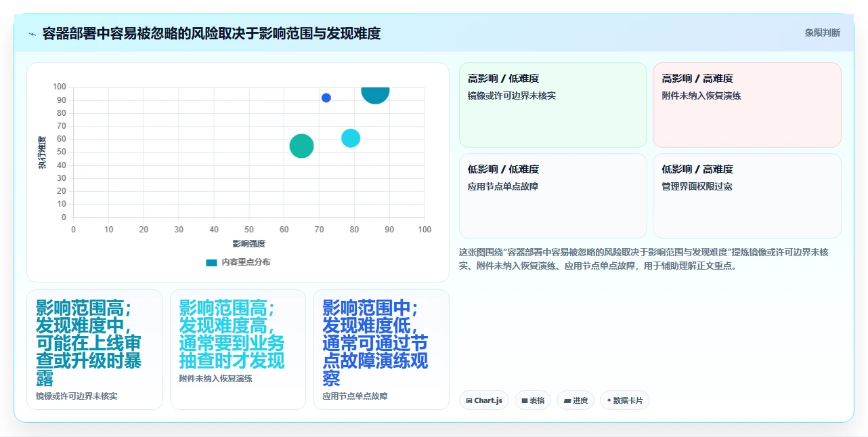Click the 内容重点分布 legend label
Viewport: 868px width, 437px height.
pos(246,262)
